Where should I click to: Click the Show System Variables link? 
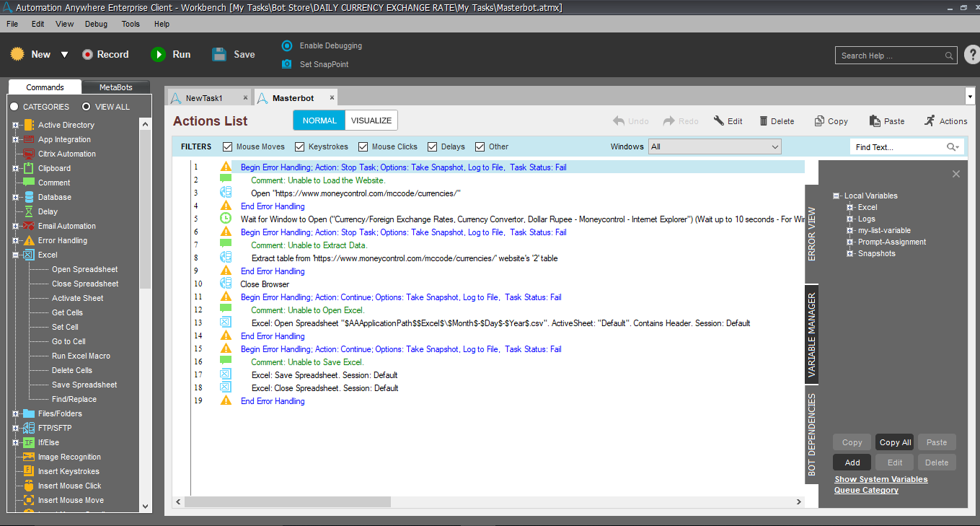pos(880,479)
